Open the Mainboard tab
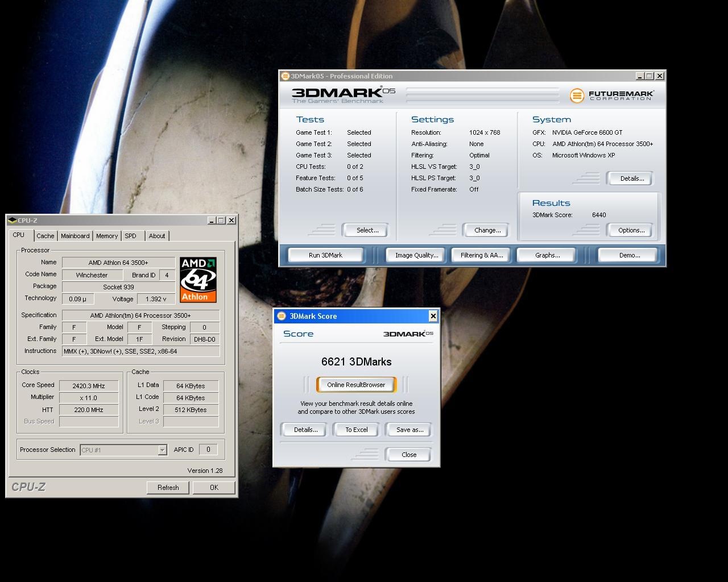Image resolution: width=728 pixels, height=582 pixels. coord(75,236)
